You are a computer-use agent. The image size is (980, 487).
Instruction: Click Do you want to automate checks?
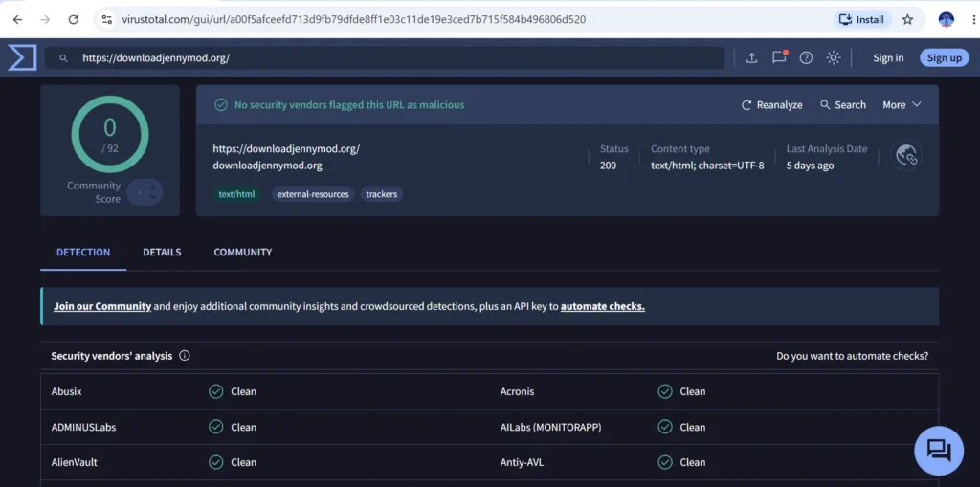[853, 356]
